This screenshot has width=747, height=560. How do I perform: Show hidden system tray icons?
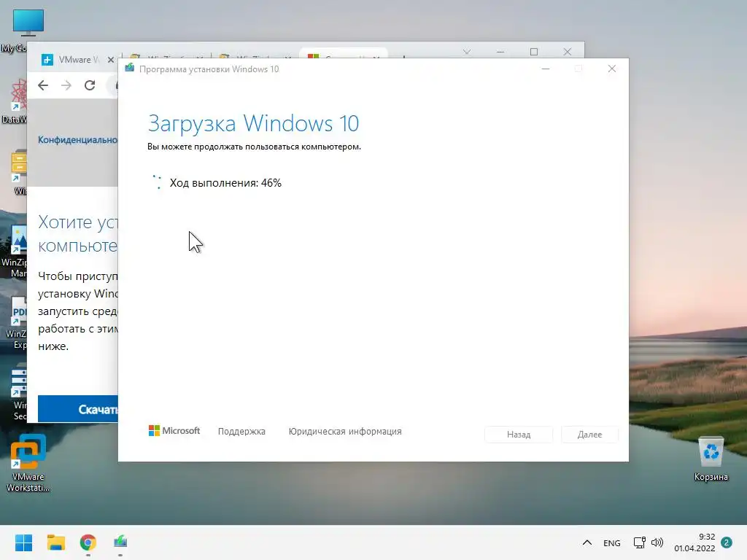pyautogui.click(x=587, y=542)
